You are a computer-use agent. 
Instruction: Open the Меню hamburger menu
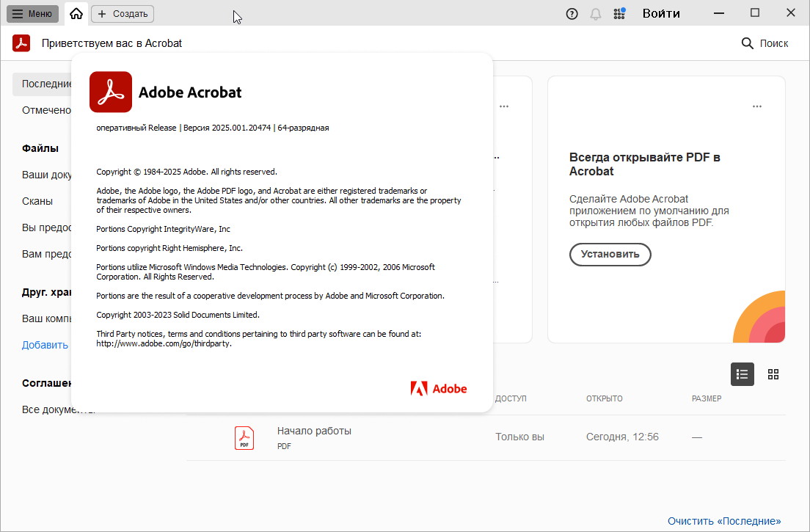click(32, 13)
